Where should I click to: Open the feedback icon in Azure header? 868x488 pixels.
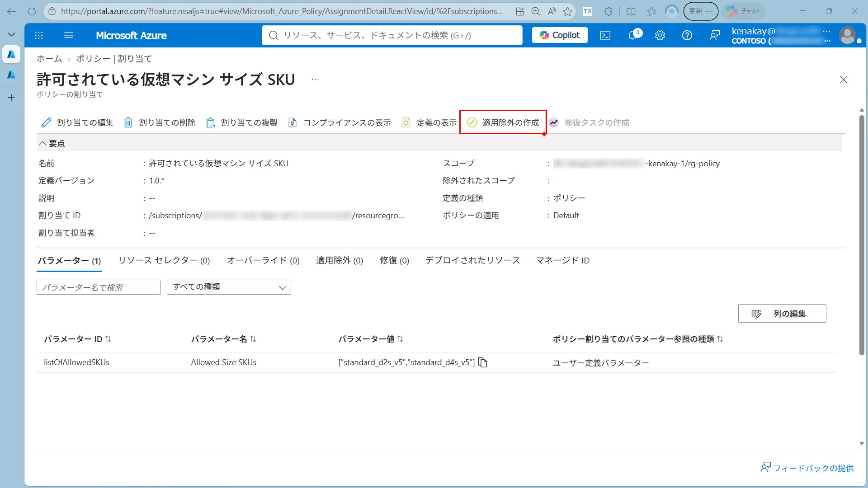[715, 35]
